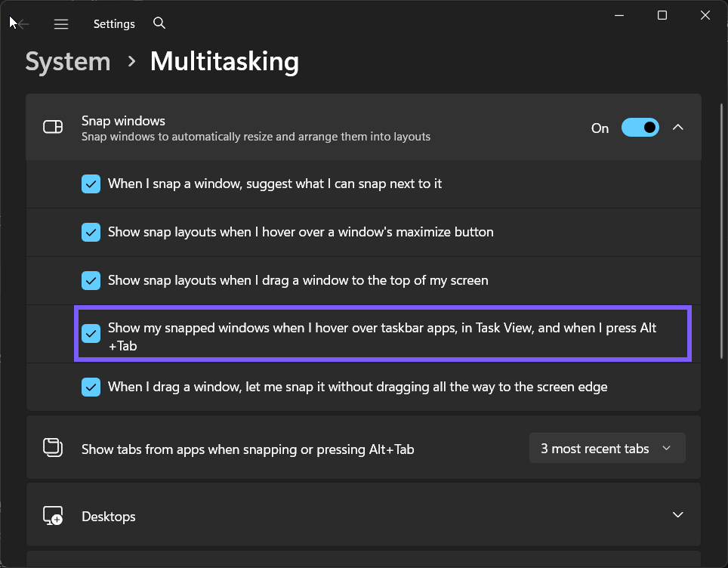Click the vertical scrollbar thumb
The height and width of the screenshot is (568, 728).
click(721, 231)
